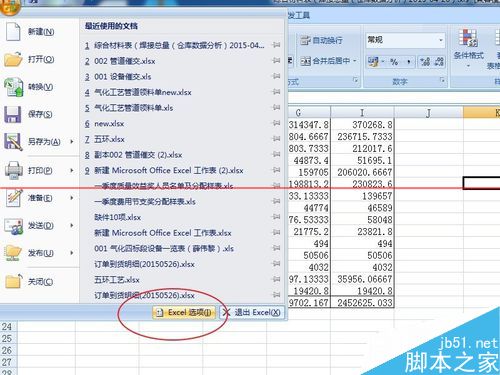Click the Save (保存) floppy icon
Screen dimensions: 500x375
[13, 114]
